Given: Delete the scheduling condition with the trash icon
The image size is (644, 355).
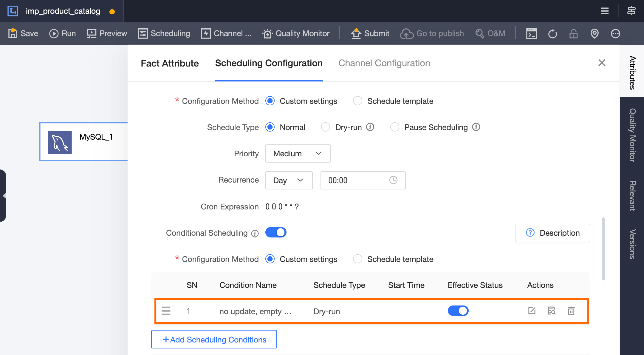Looking at the screenshot, I should tap(571, 311).
